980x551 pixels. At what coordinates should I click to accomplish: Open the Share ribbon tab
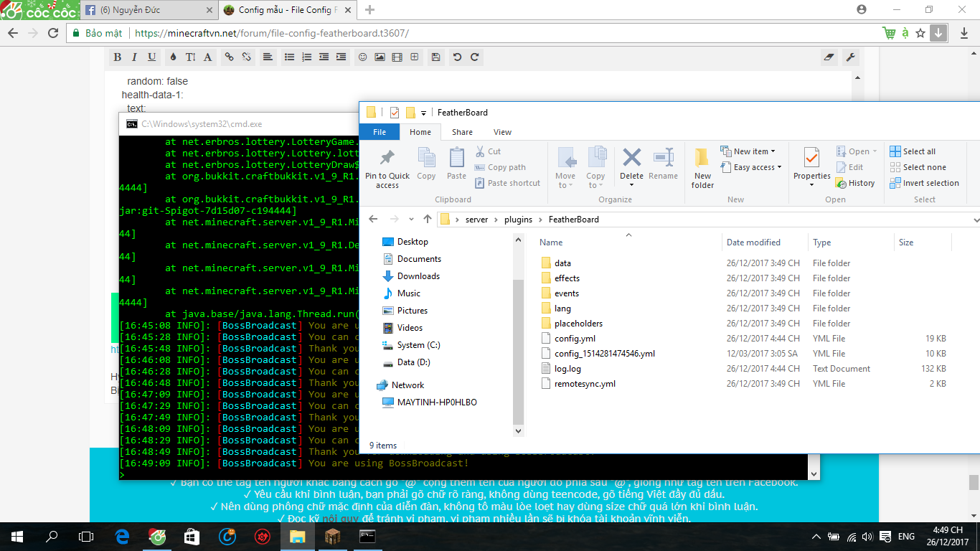tap(462, 132)
